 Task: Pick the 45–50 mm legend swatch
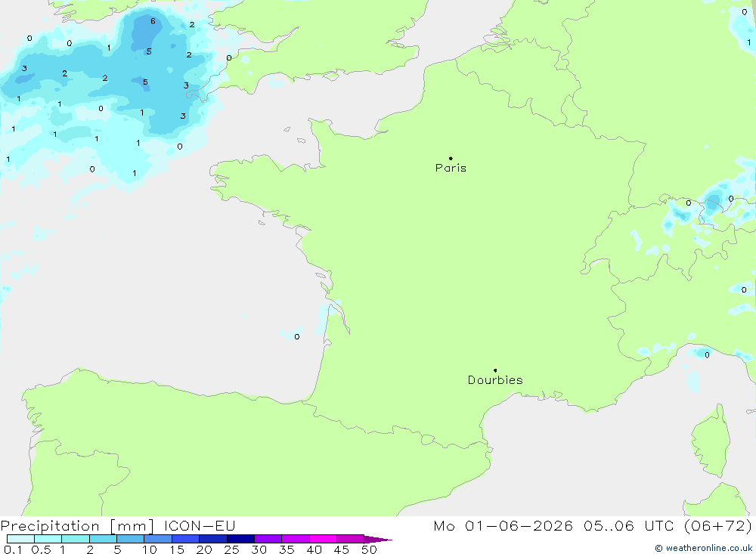351,539
